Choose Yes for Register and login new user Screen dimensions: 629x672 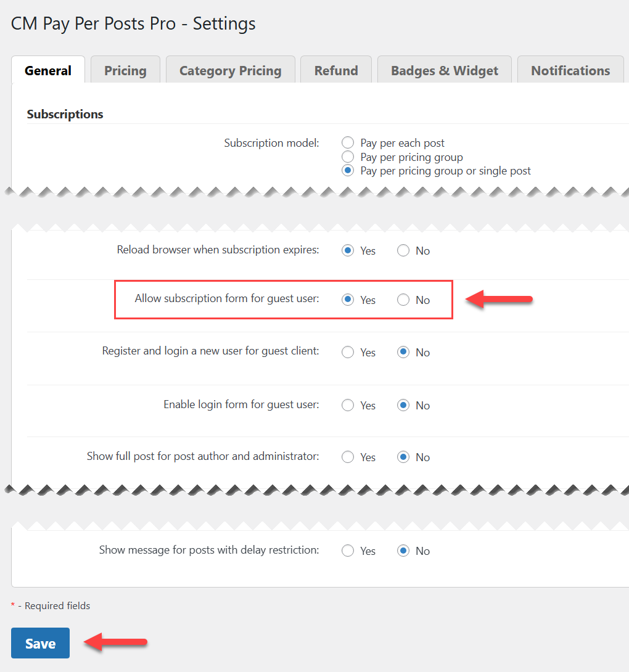pyautogui.click(x=348, y=352)
